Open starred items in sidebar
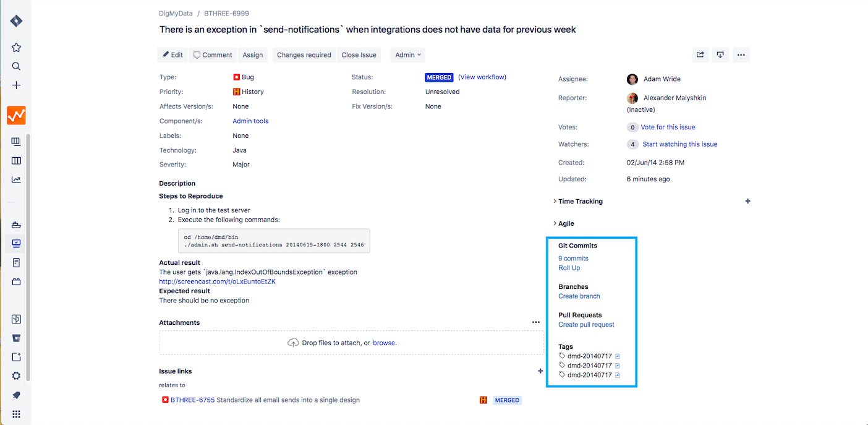The height and width of the screenshot is (425, 868). 17,48
